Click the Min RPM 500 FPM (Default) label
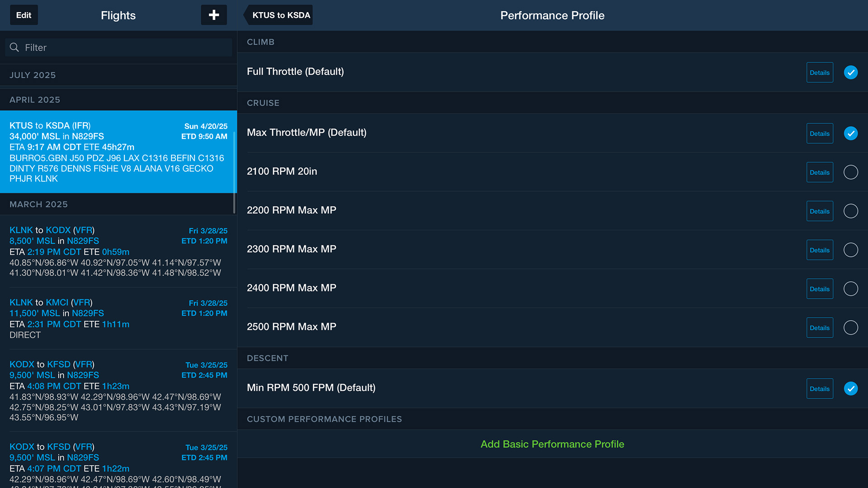 311,388
